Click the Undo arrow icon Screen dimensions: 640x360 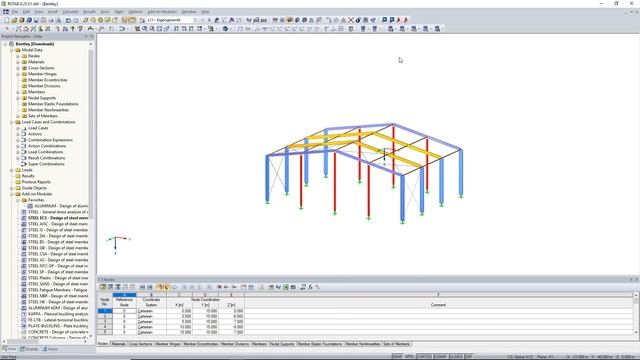pyautogui.click(x=68, y=20)
